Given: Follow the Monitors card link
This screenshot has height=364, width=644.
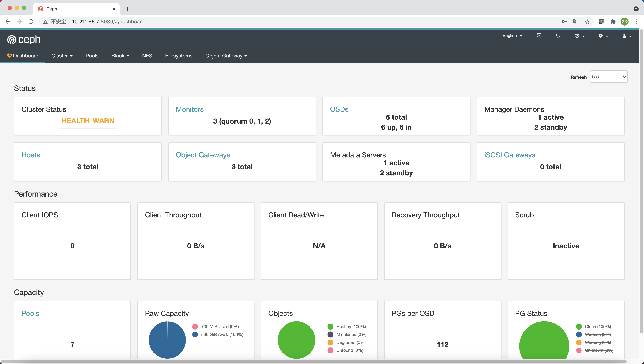Looking at the screenshot, I should click(190, 109).
